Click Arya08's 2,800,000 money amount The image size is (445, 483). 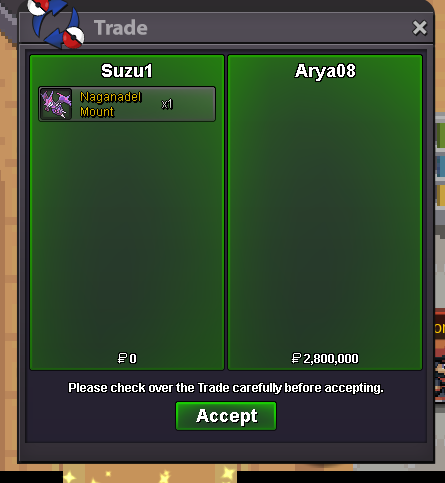click(x=331, y=359)
